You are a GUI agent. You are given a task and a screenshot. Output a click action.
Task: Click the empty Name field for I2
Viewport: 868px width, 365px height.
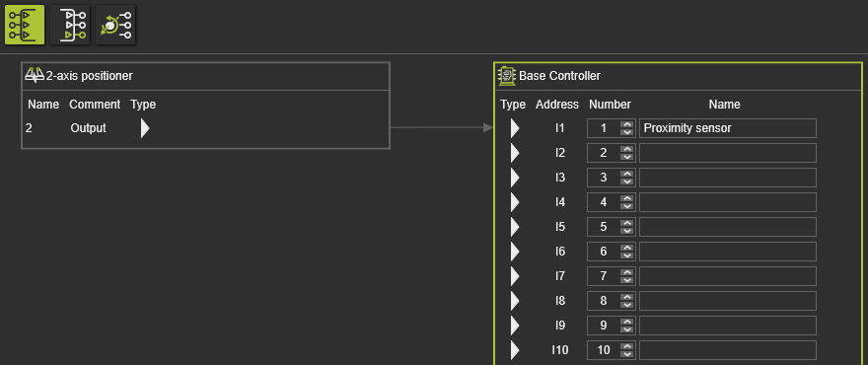[727, 153]
